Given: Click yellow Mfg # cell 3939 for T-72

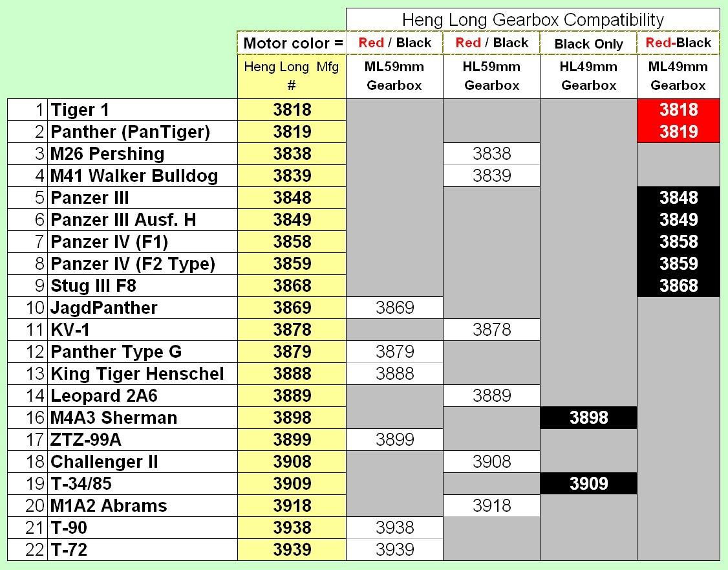Looking at the screenshot, I should [x=292, y=549].
